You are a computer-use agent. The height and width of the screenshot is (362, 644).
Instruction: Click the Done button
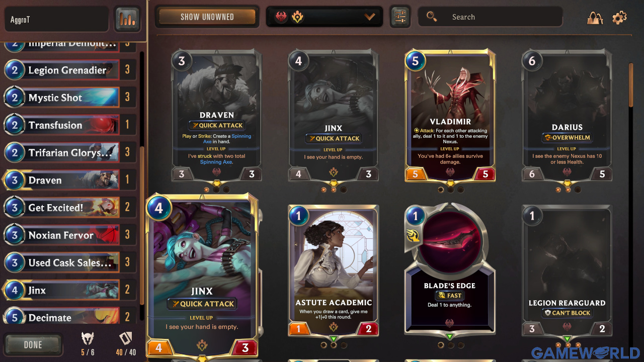(33, 345)
